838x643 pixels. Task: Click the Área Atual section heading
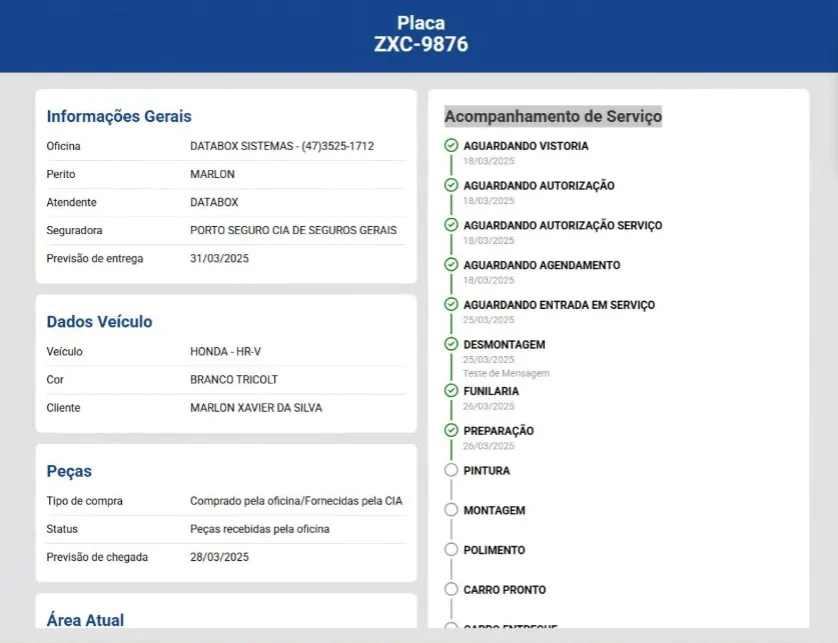[85, 620]
